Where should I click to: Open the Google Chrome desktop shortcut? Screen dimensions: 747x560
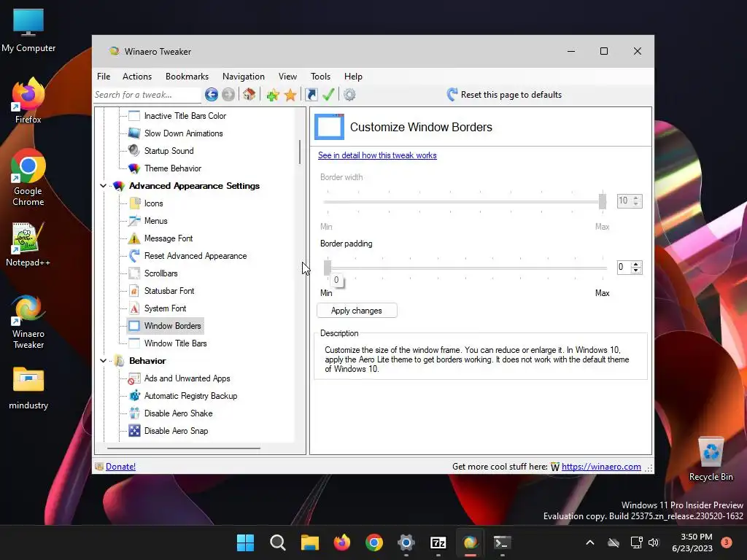28,177
